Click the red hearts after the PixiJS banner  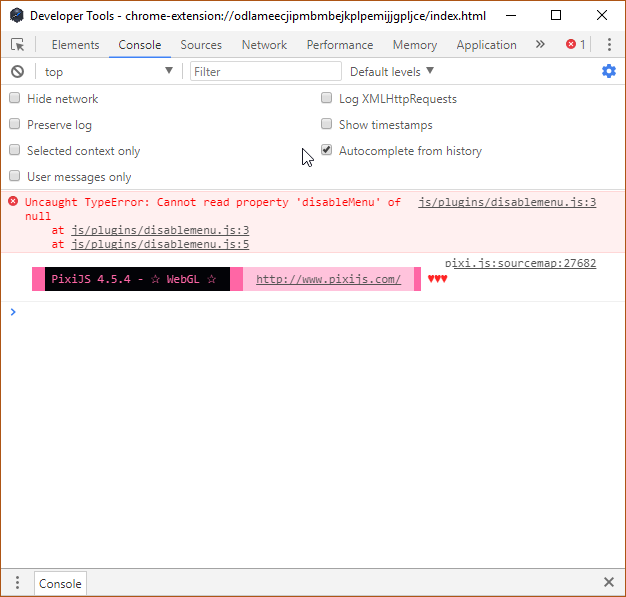pyautogui.click(x=437, y=279)
